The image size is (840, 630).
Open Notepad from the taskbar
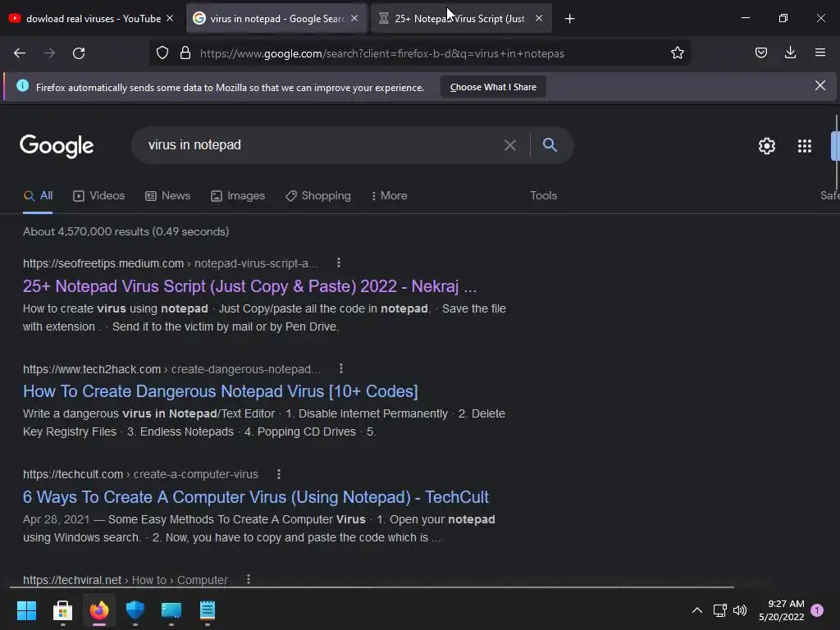(x=208, y=610)
